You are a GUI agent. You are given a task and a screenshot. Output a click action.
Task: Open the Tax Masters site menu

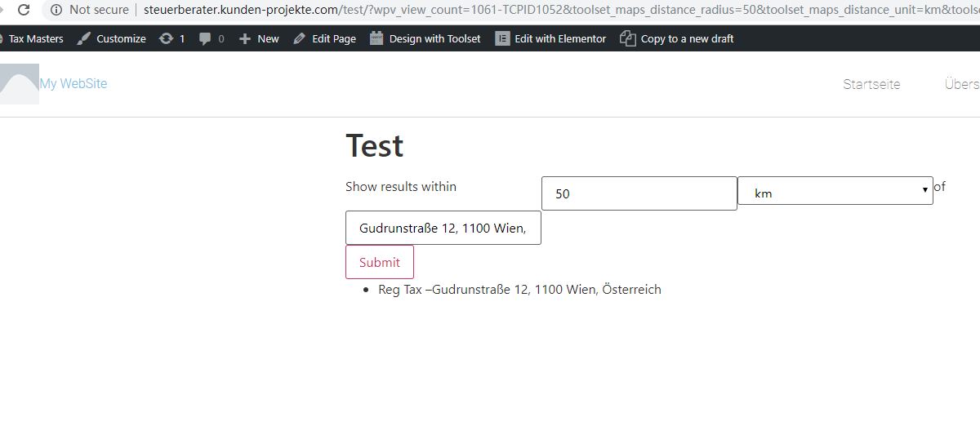tap(34, 38)
